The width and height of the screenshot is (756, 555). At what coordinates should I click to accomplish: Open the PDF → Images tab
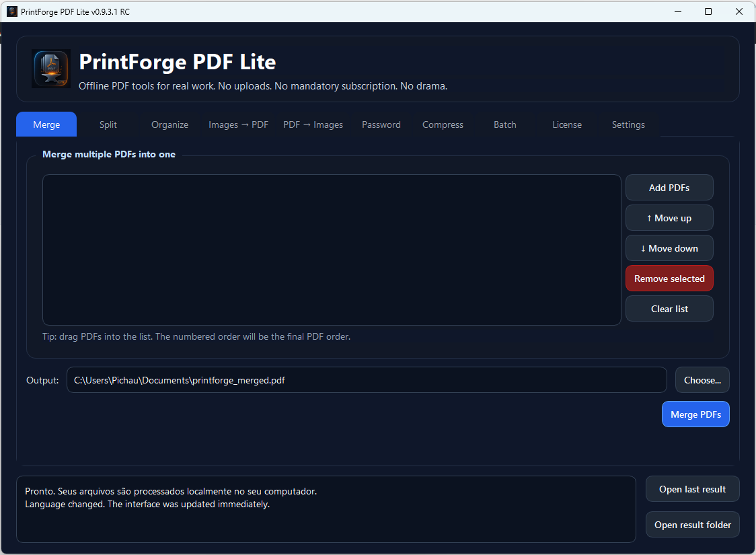click(x=313, y=124)
